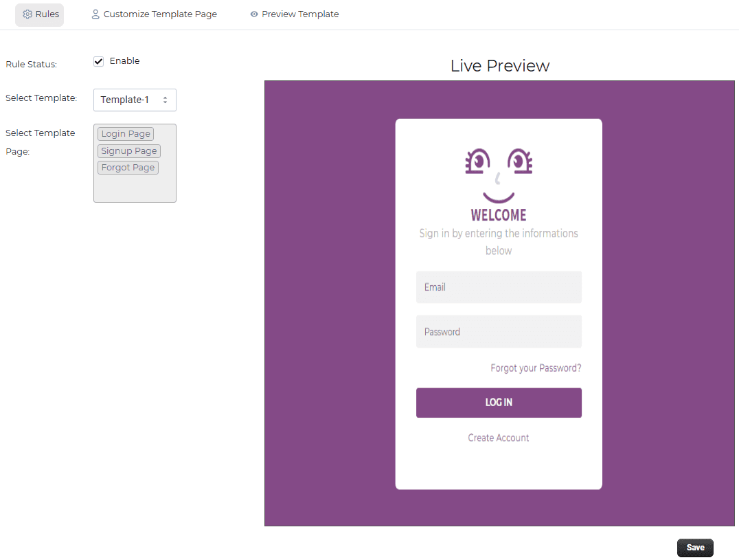Click the Save button
The width and height of the screenshot is (739, 560).
click(695, 548)
